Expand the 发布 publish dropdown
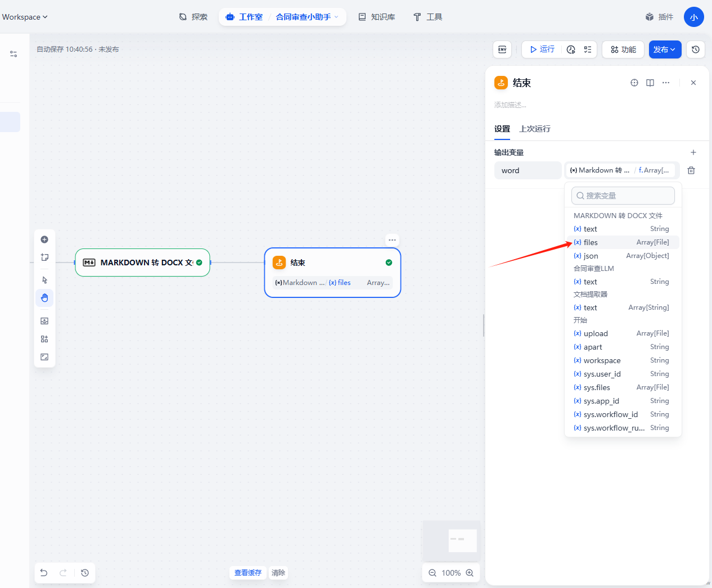712x588 pixels. click(x=665, y=49)
